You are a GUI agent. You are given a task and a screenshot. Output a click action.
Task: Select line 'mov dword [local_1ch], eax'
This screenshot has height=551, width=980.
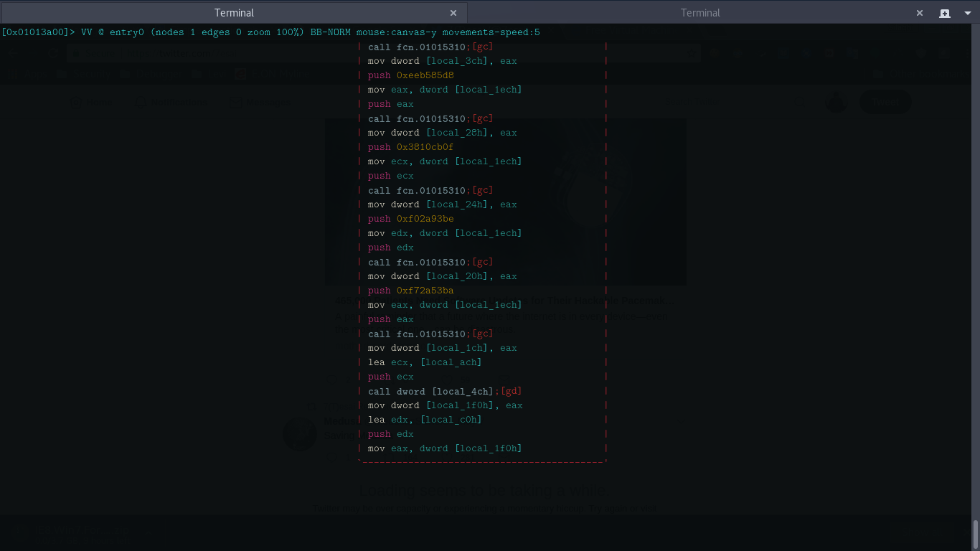tap(443, 348)
